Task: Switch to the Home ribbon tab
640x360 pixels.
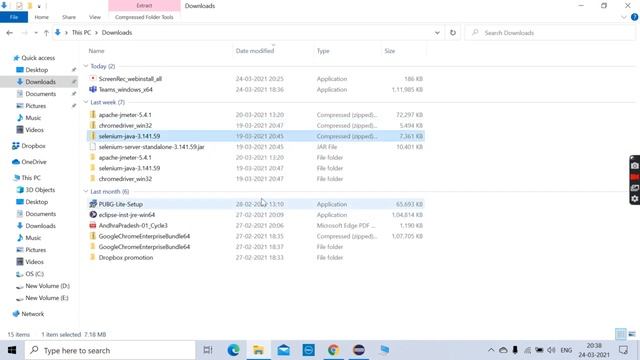Action: point(41,17)
